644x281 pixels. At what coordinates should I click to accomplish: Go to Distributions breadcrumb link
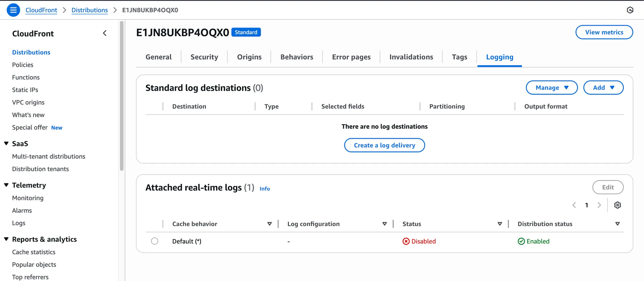pos(90,10)
